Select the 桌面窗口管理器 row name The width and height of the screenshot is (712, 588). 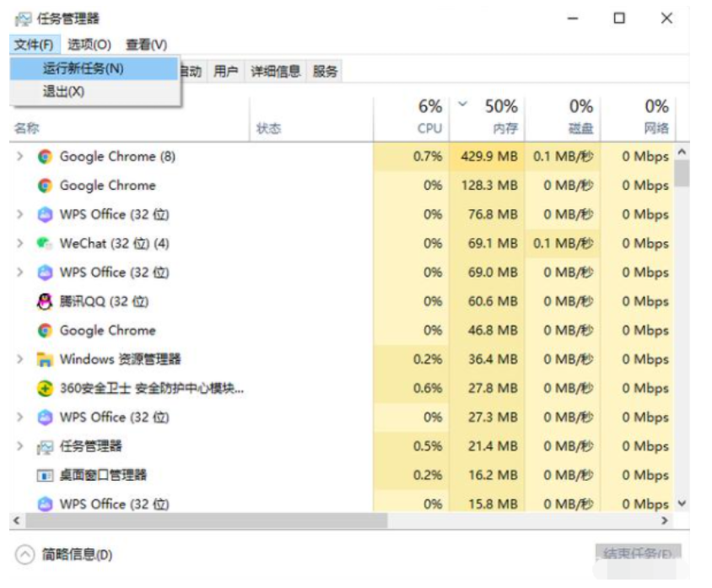pyautogui.click(x=103, y=476)
